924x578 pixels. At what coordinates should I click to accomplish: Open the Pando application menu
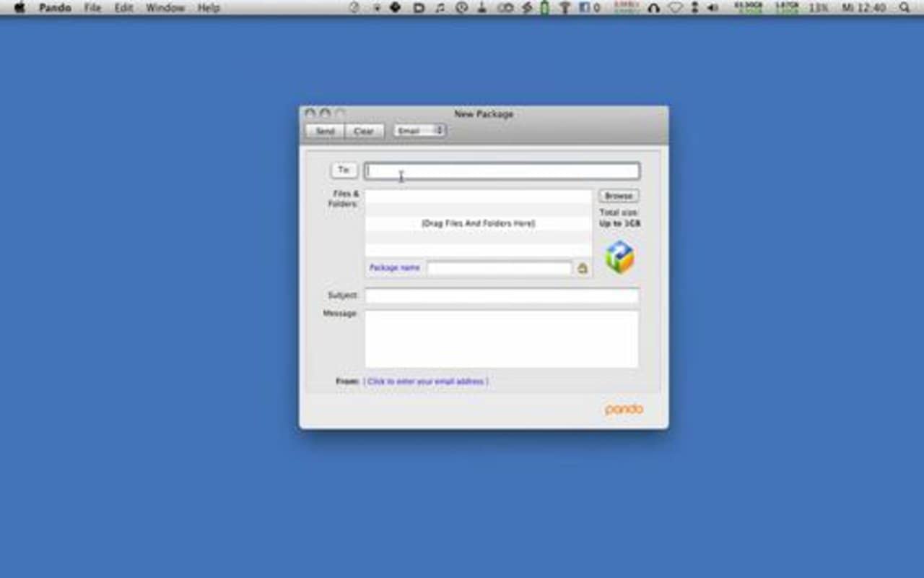point(55,8)
